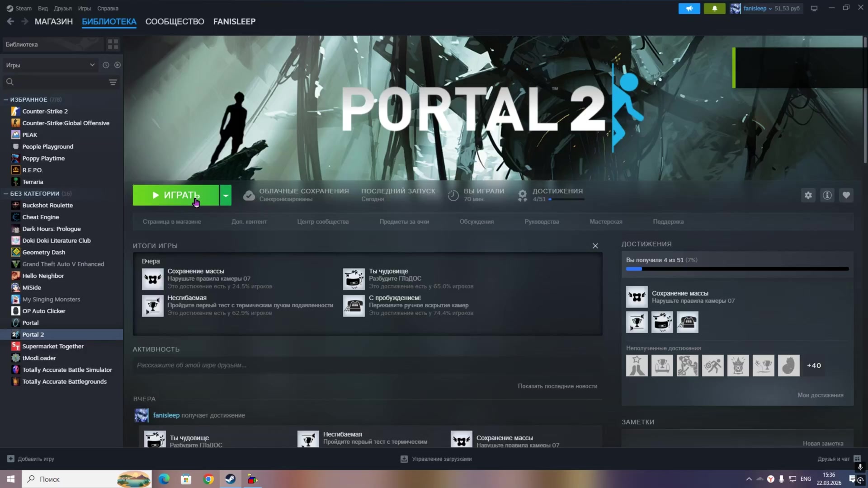Open Microsoft Edge from taskbar

(164, 479)
